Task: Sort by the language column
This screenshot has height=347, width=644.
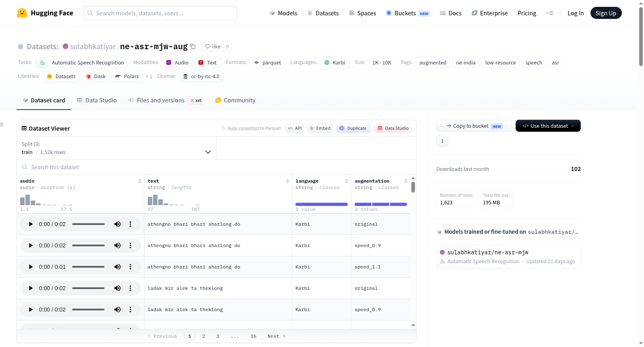Action: (x=347, y=181)
